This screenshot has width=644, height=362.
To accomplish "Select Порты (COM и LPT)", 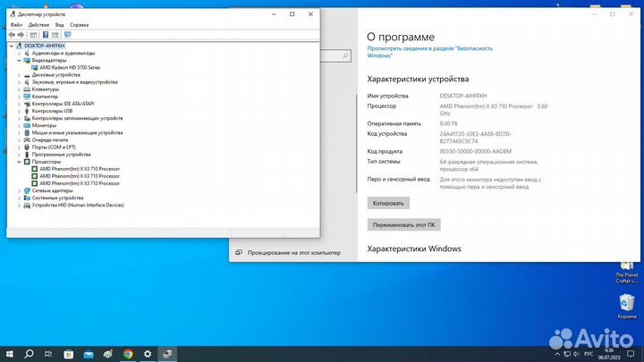I will pyautogui.click(x=54, y=147).
